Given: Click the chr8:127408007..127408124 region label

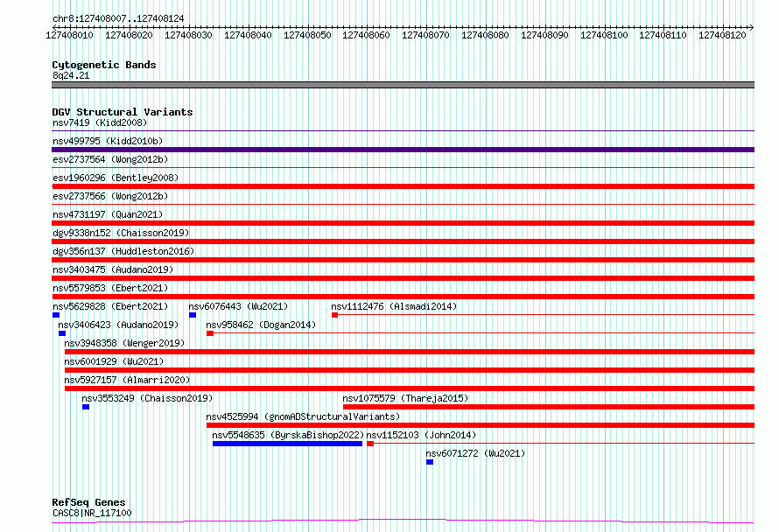Looking at the screenshot, I should pyautogui.click(x=118, y=18).
